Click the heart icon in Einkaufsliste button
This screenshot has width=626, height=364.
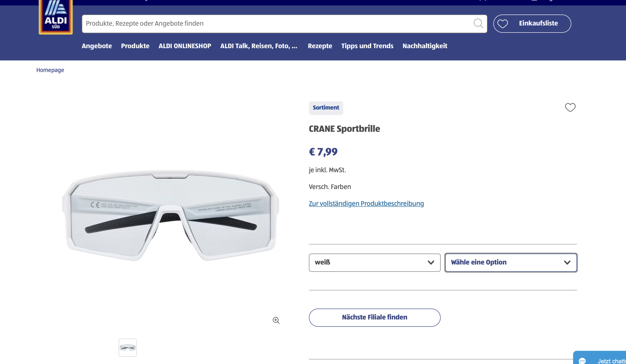pyautogui.click(x=503, y=24)
